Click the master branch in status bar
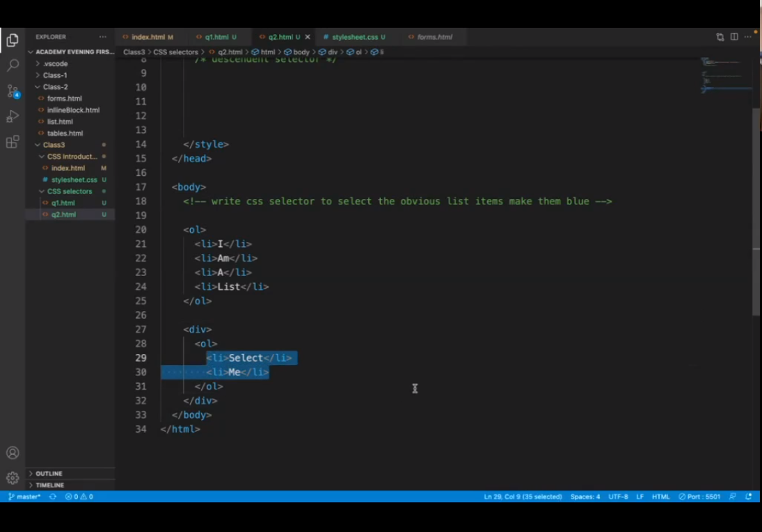 pyautogui.click(x=25, y=497)
